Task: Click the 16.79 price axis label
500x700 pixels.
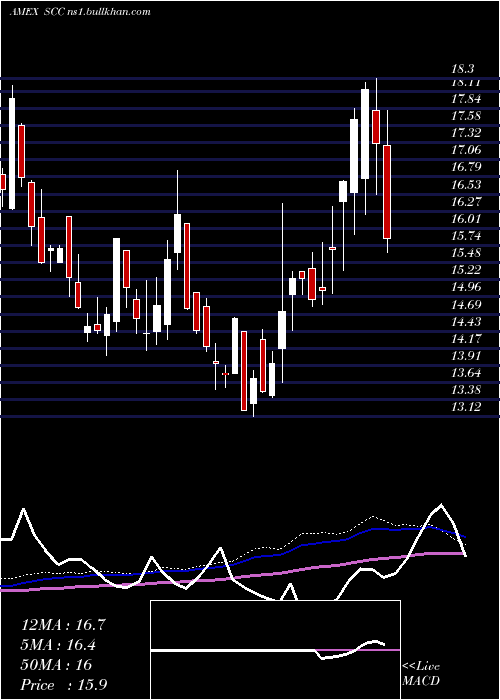Action: pos(466,167)
